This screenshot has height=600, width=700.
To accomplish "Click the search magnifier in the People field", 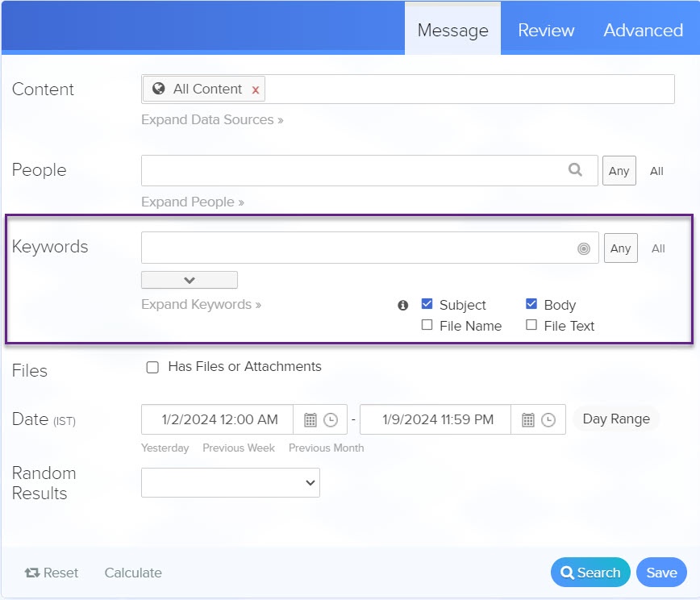I will (x=575, y=170).
